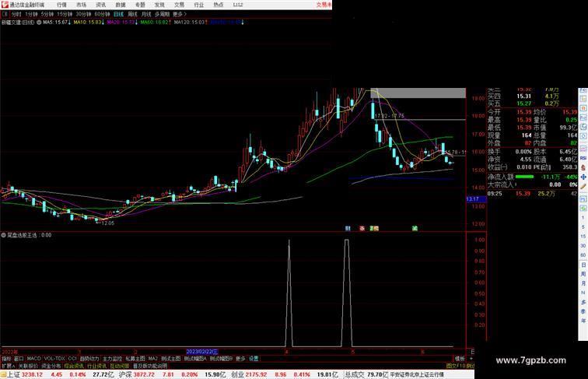
Task: Select the 多周期 multi-period view
Action: point(162,14)
